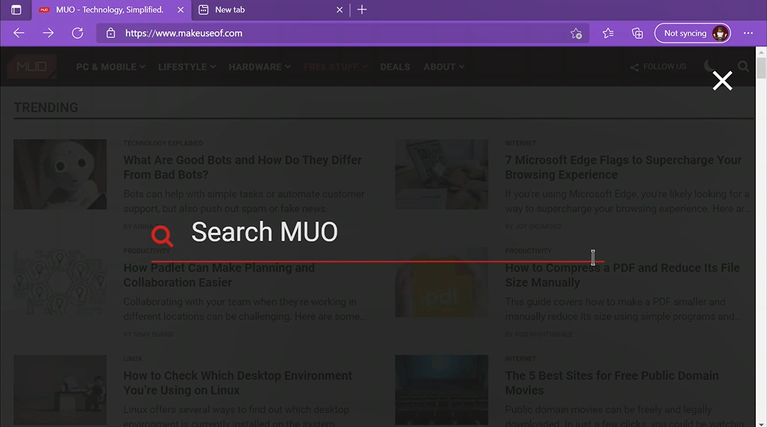
Task: Open the robot thumbnail for the bots article
Action: pos(60,174)
